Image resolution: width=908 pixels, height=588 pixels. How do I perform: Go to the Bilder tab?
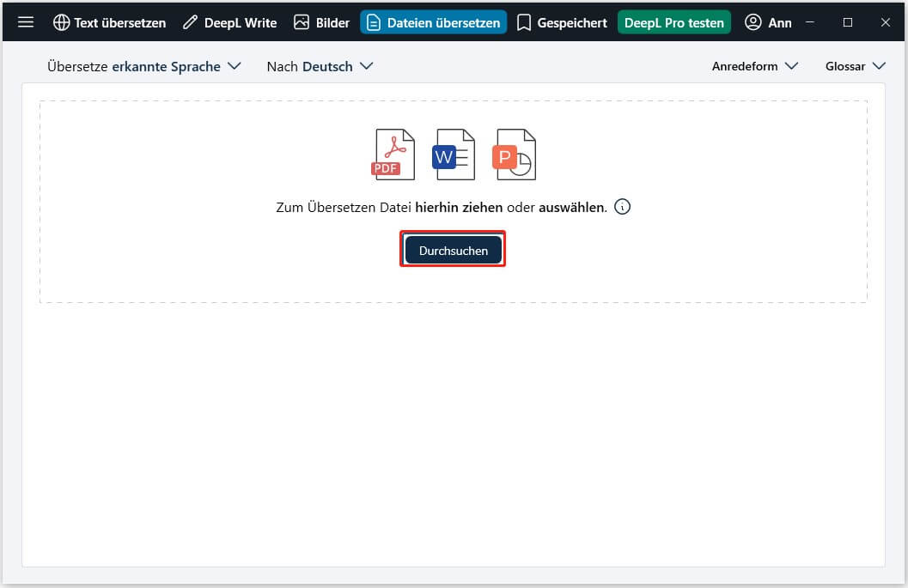[321, 22]
